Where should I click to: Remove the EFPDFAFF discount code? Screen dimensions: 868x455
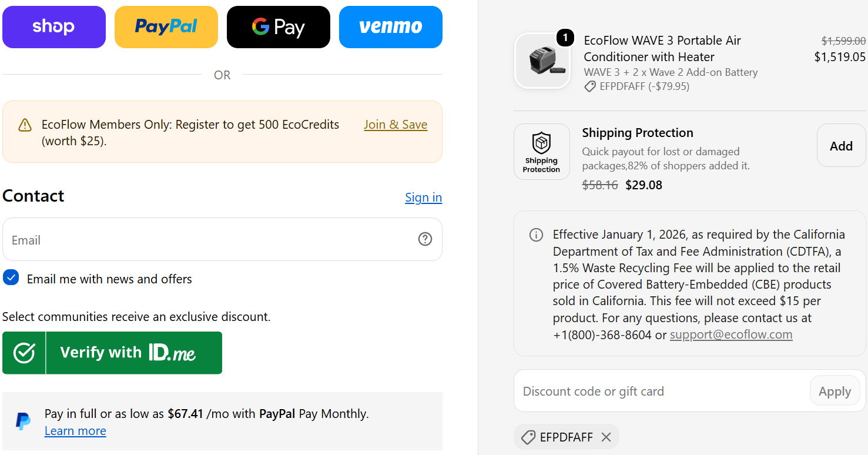tap(606, 437)
